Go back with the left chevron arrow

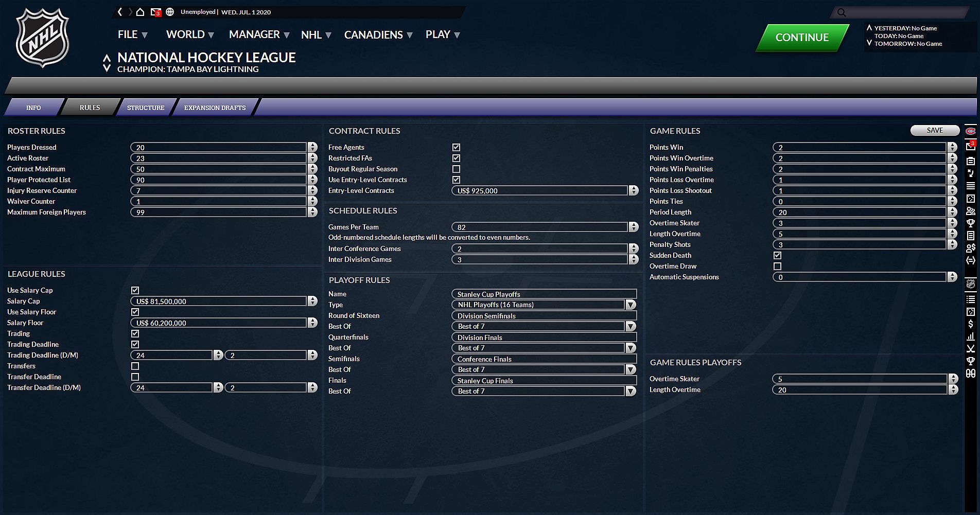[x=120, y=11]
